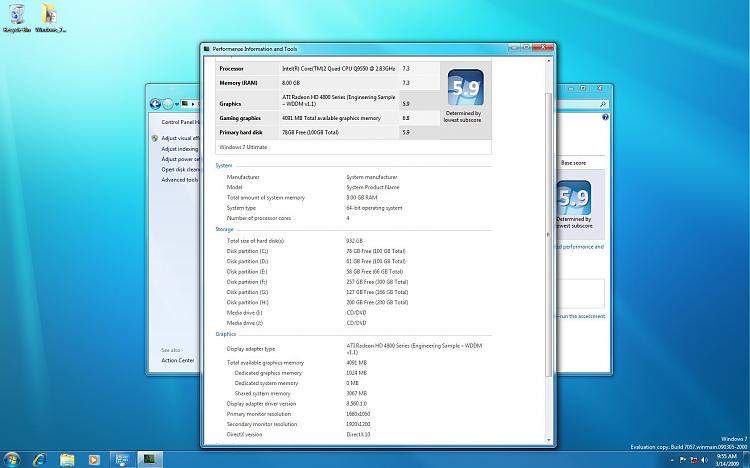Viewport: 750px width, 468px height.
Task: Click Dedicated graphics memory '1024 MB' value
Action: pos(356,373)
